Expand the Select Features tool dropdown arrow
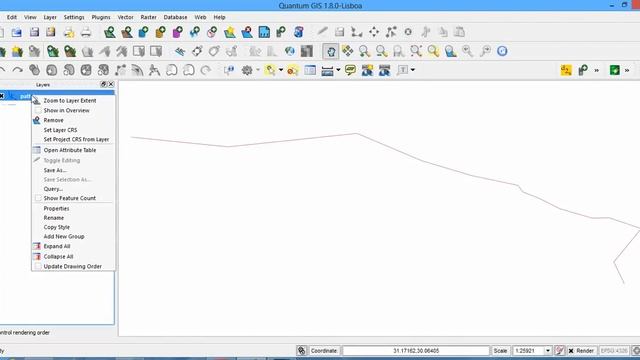This screenshot has height=360, width=640. click(281, 70)
